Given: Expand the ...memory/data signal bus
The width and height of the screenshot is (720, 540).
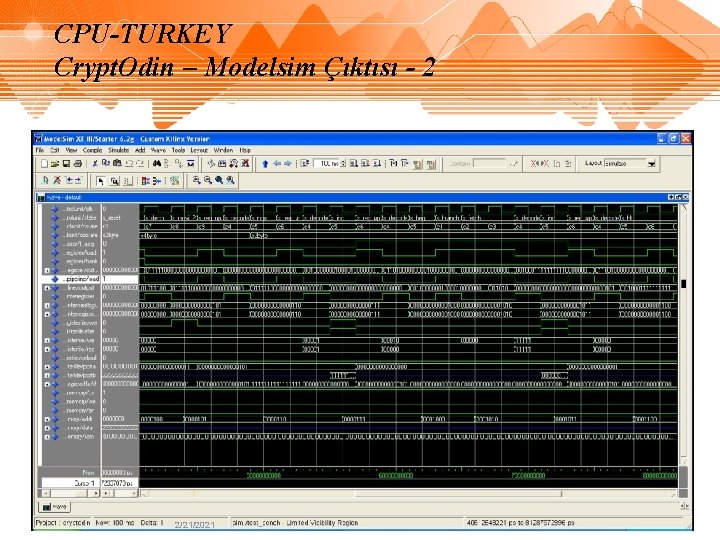Looking at the screenshot, I should (x=47, y=428).
